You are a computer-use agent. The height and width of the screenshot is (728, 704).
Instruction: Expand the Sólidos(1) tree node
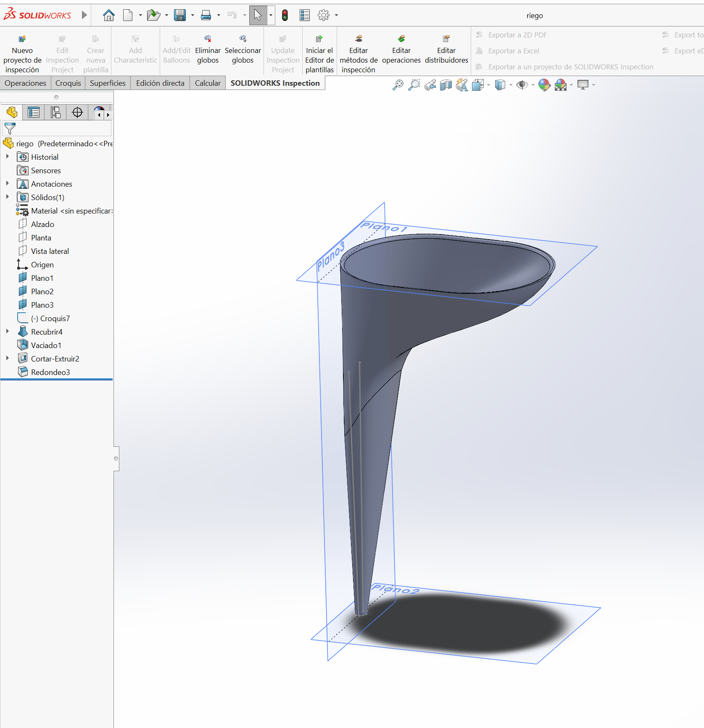[x=8, y=197]
